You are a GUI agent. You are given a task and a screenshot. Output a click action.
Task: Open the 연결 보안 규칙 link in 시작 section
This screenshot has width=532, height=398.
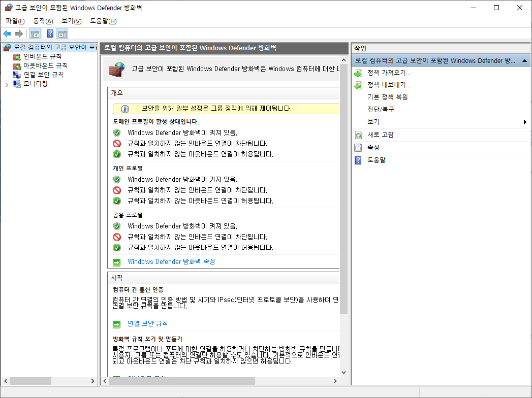(x=147, y=324)
